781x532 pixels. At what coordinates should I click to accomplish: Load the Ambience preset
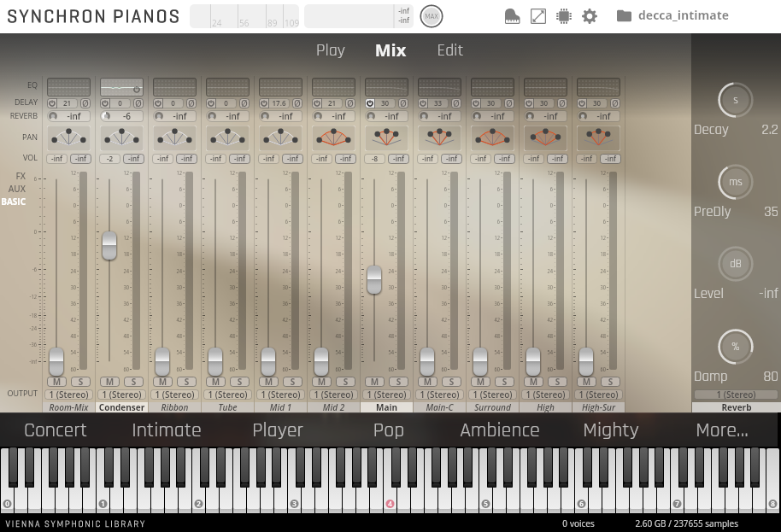tap(500, 430)
